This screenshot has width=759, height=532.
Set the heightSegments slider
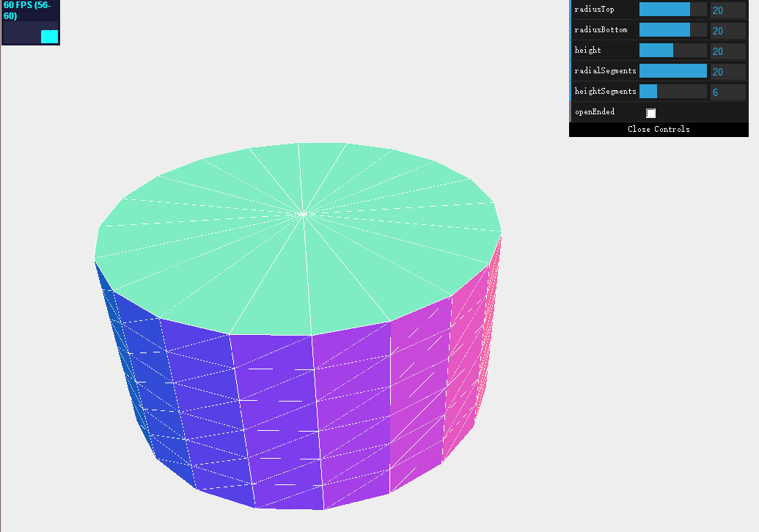(x=672, y=92)
